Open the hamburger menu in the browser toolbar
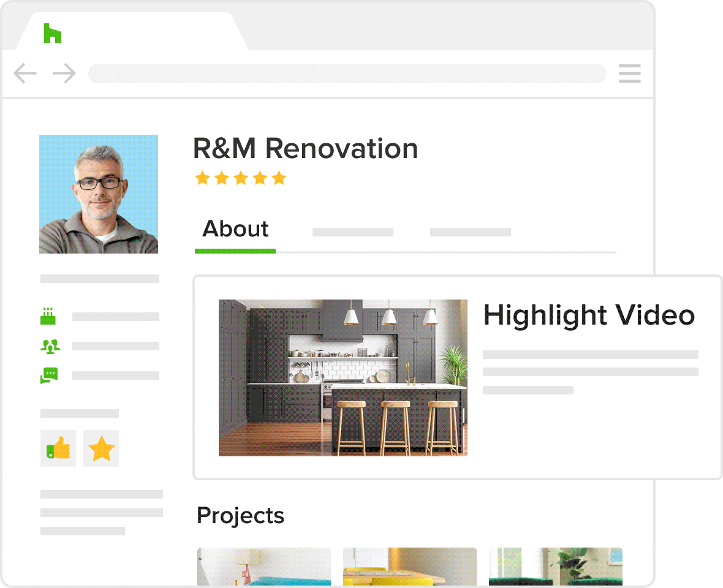Viewport: 723px width, 588px height. [629, 73]
